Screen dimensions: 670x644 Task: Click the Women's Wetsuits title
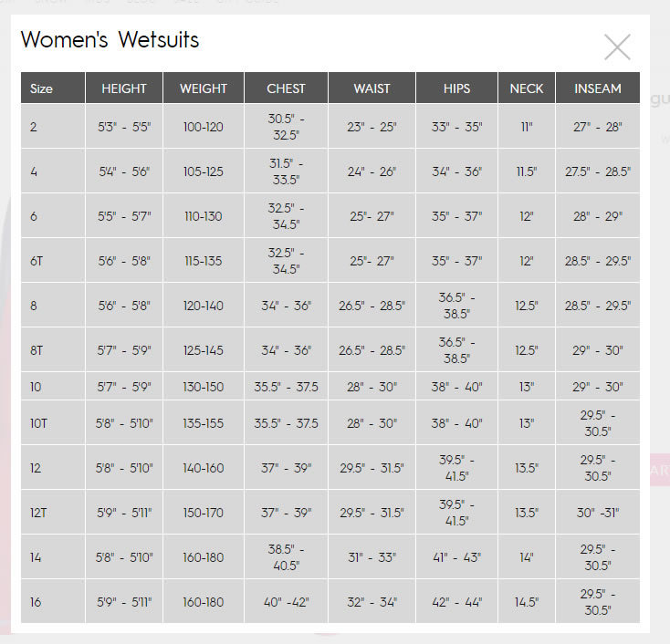(110, 40)
